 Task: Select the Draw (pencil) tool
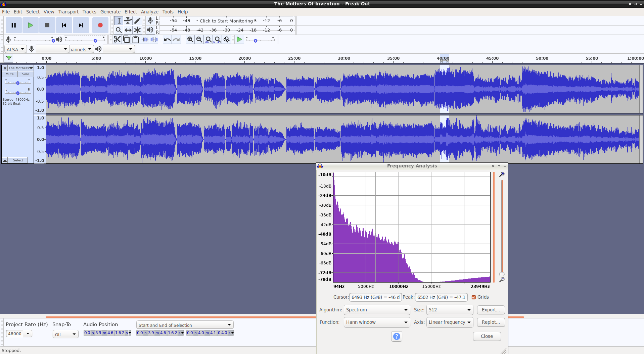(137, 21)
